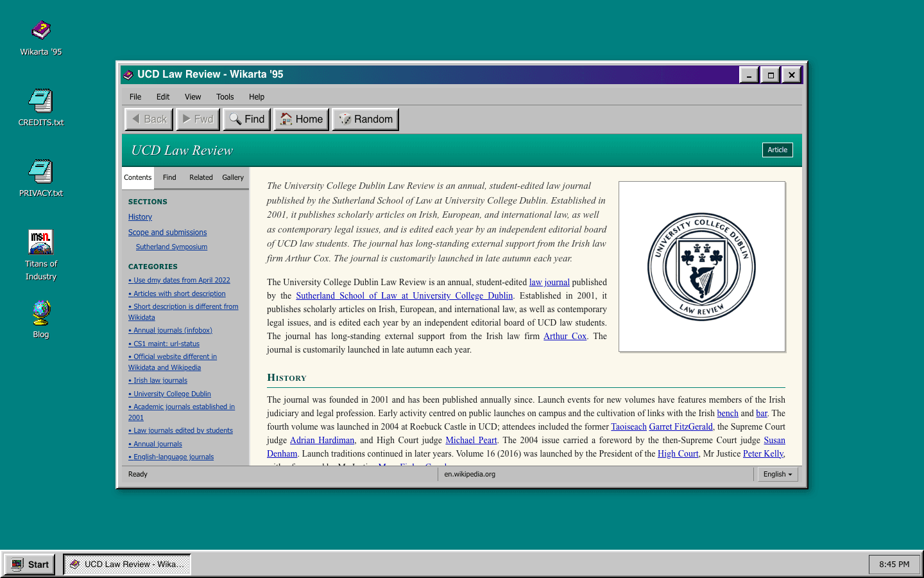Click the Ready status bar text
The height and width of the screenshot is (578, 924).
pos(138,475)
